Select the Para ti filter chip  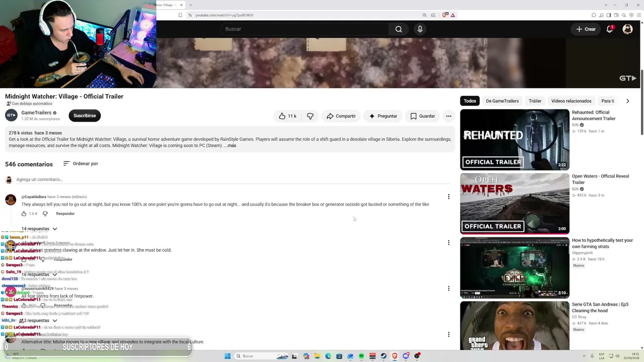[608, 101]
